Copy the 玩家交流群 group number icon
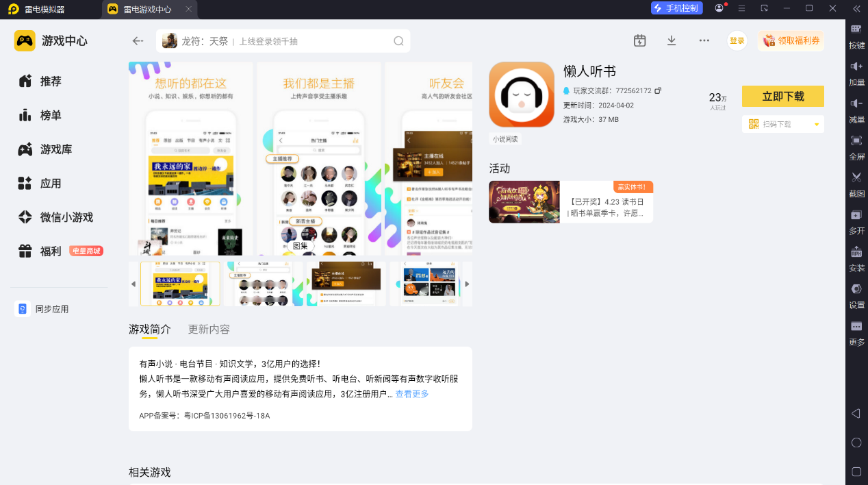 658,90
